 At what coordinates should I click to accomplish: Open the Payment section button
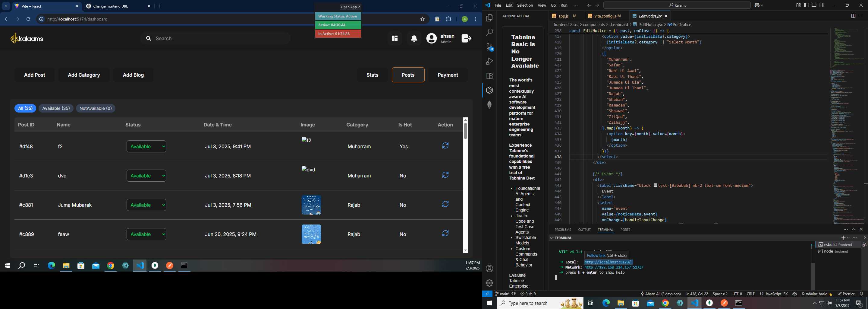coord(448,75)
